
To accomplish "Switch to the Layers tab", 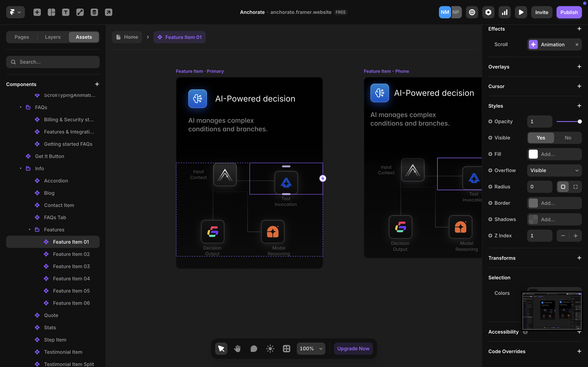I will (53, 37).
